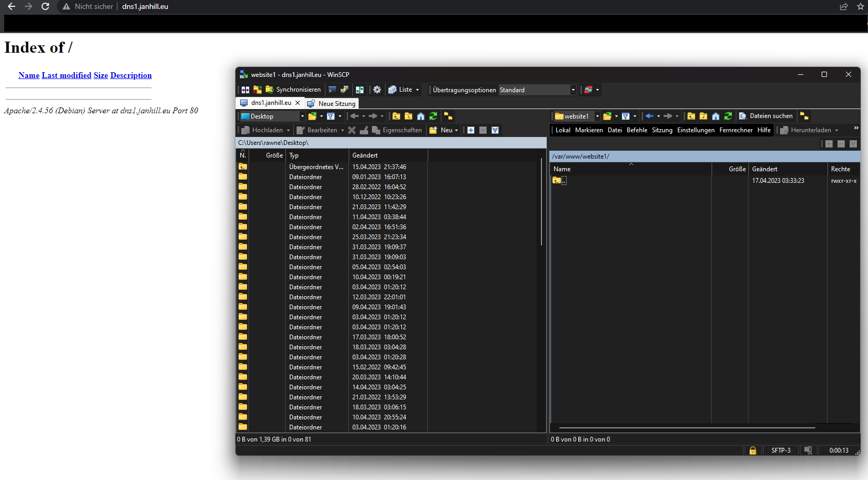The image size is (868, 480).
Task: Sort remote panel by Name column
Action: tap(631, 169)
